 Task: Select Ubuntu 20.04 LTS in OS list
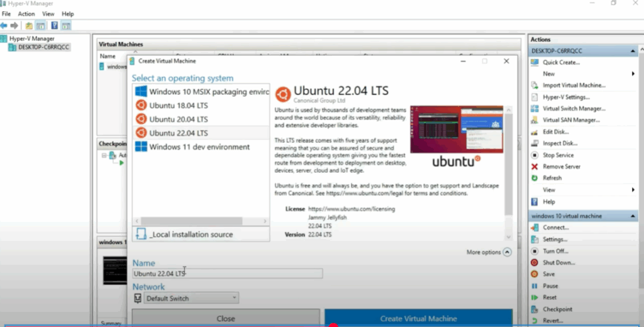coord(201,119)
